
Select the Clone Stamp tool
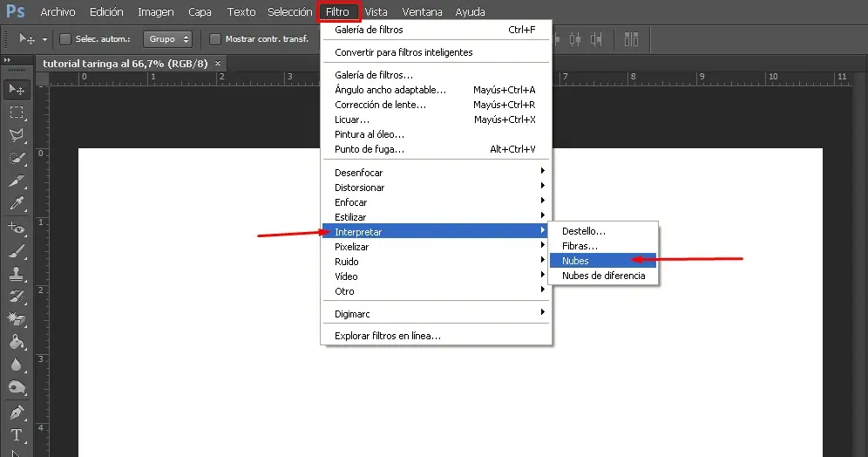click(17, 274)
